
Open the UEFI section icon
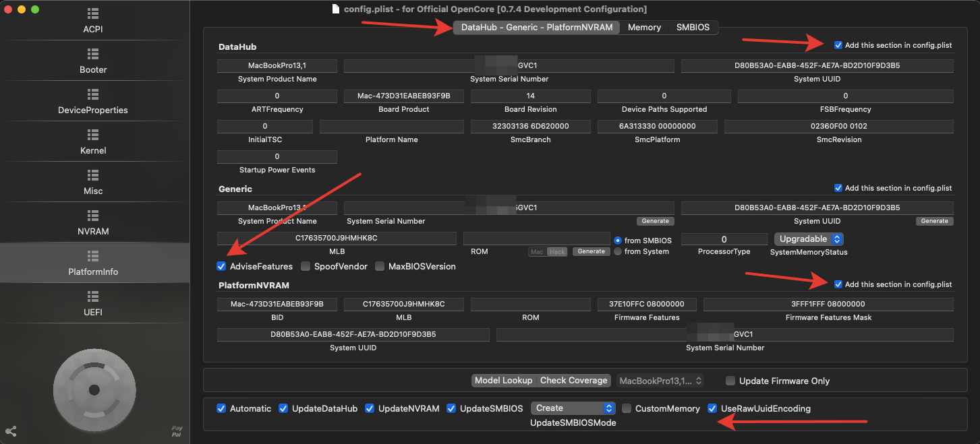click(x=93, y=296)
